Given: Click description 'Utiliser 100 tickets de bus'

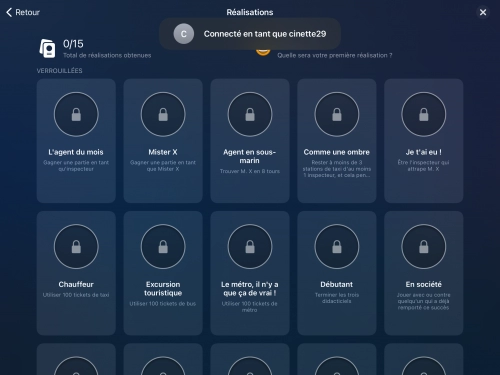Looking at the screenshot, I should [163, 304].
